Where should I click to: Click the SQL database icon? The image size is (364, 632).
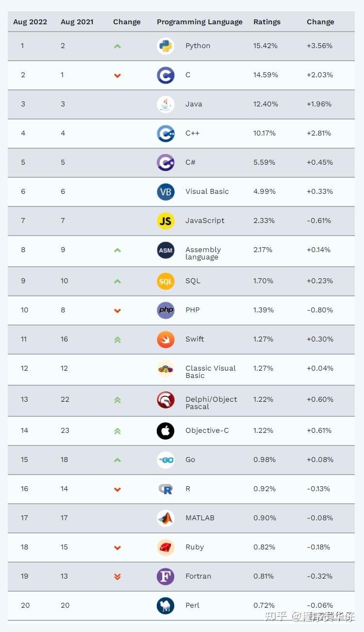(165, 281)
